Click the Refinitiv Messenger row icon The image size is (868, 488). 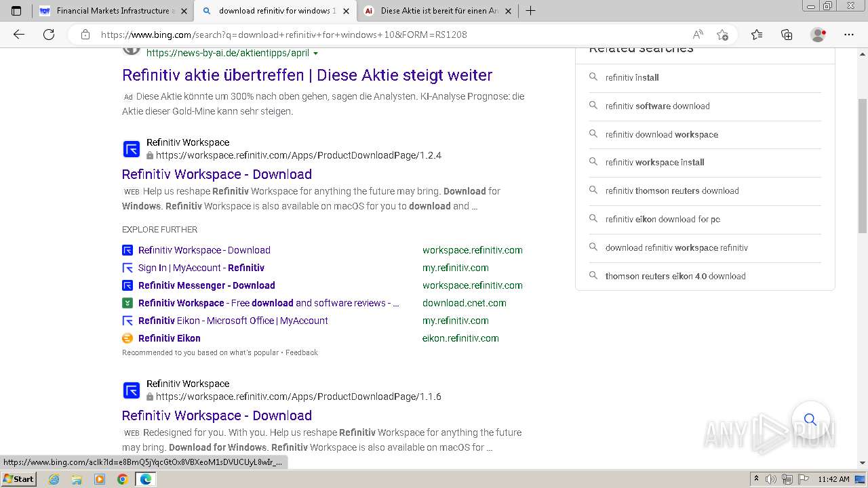tap(127, 285)
